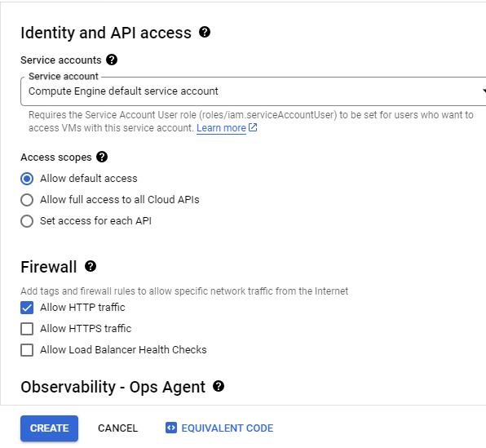Image resolution: width=486 pixels, height=448 pixels.
Task: Enable Allow HTTPS traffic checkbox
Action: (x=27, y=329)
